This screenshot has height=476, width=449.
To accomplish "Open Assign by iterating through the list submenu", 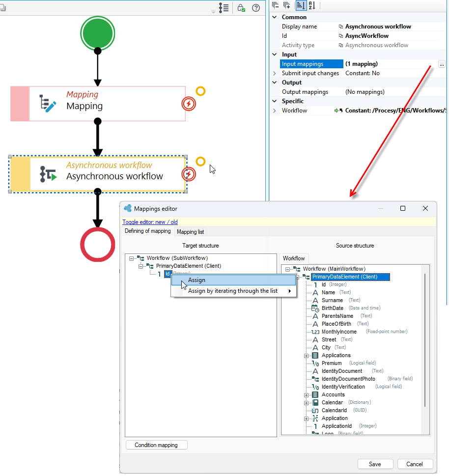I will [233, 291].
